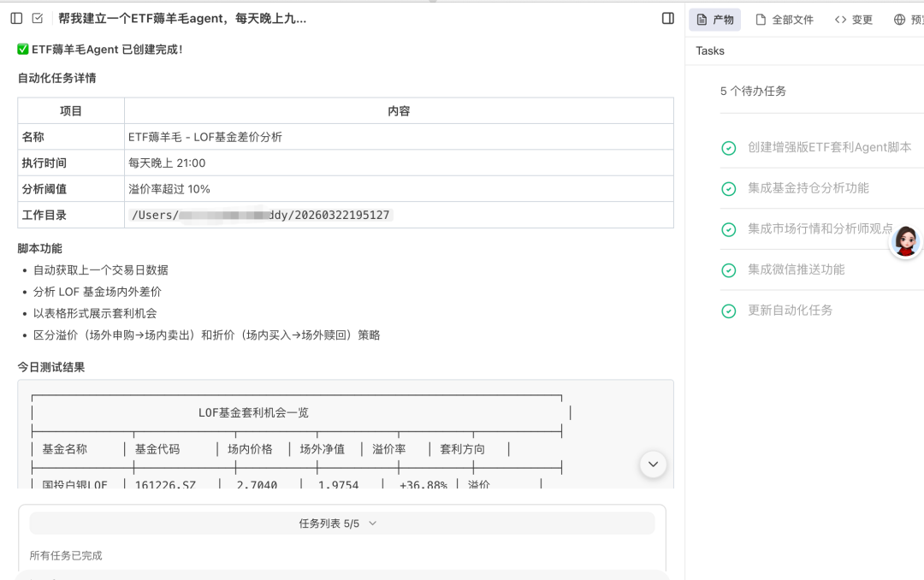Click the 全部文件 file icon

pyautogui.click(x=761, y=20)
